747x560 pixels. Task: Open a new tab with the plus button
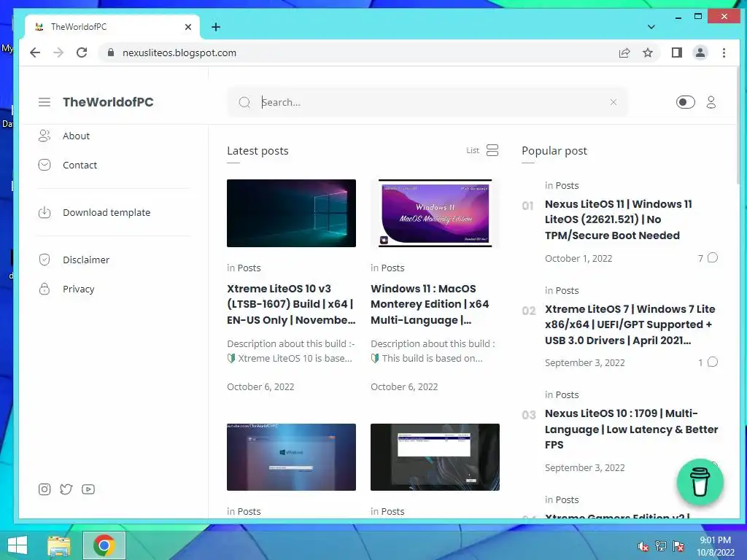pos(216,27)
